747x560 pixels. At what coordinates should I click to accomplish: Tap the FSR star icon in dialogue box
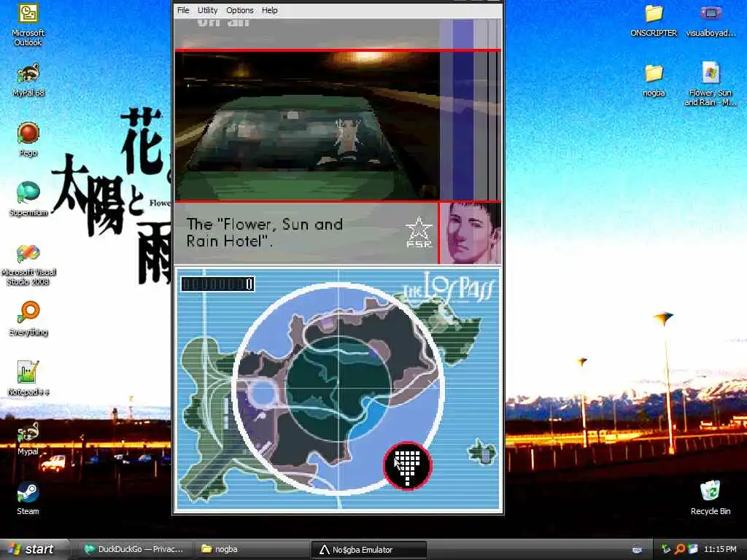419,232
